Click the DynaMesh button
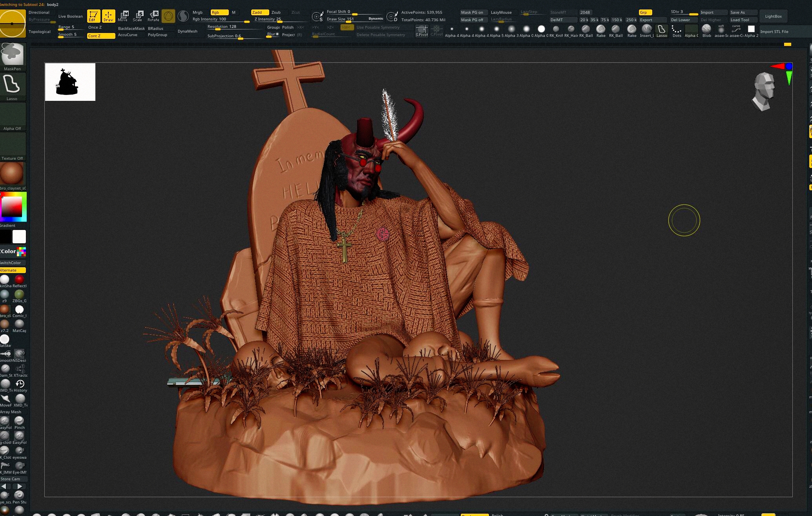 point(188,31)
